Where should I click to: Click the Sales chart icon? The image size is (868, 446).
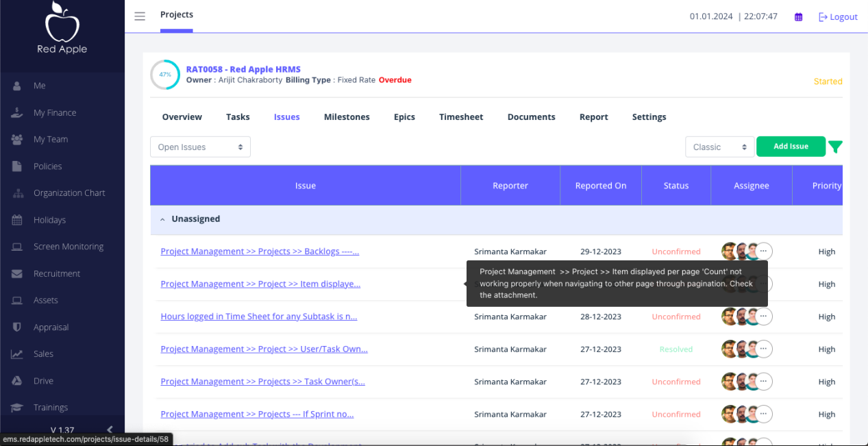[17, 354]
